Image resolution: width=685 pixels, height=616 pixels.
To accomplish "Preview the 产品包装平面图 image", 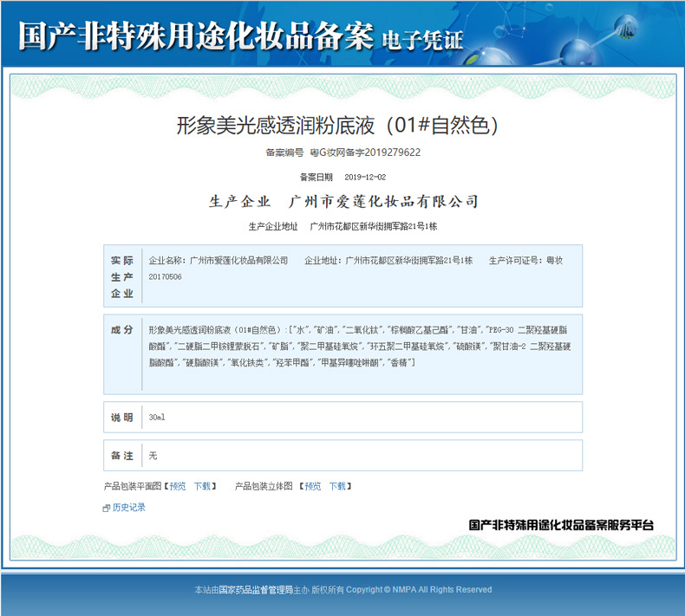I will (178, 486).
